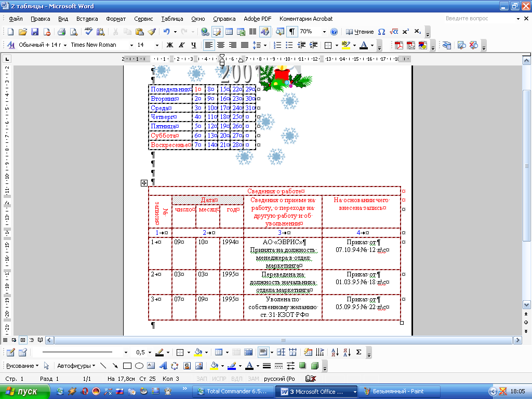Sort table descending Z-A

coord(347,352)
